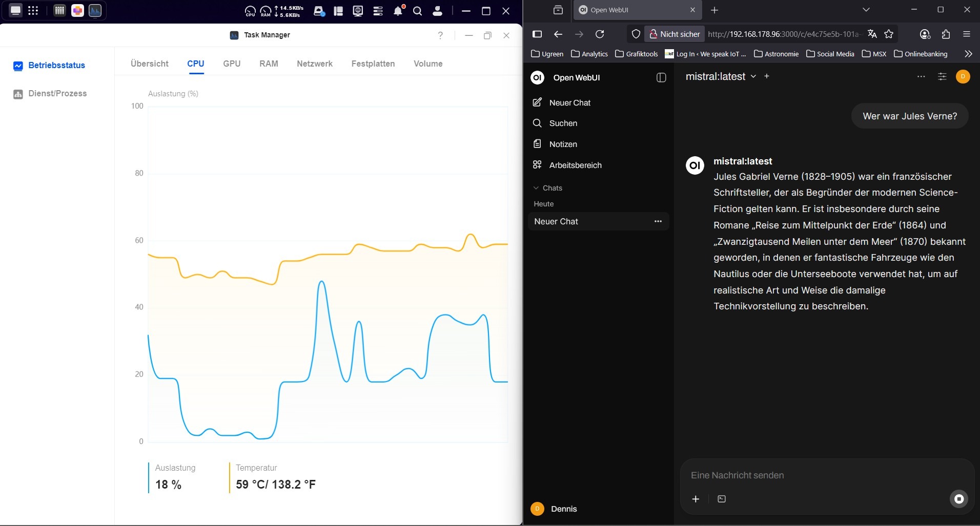Bookmark this page with star icon
Screen dimensions: 980x526
(889, 34)
